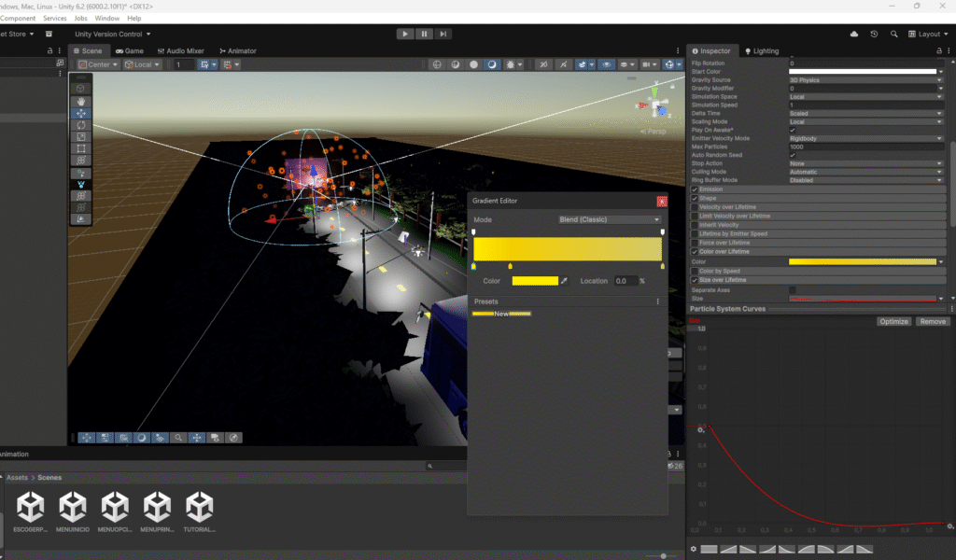The width and height of the screenshot is (956, 560).
Task: Expand the Center pivot dropdown
Action: pos(99,64)
